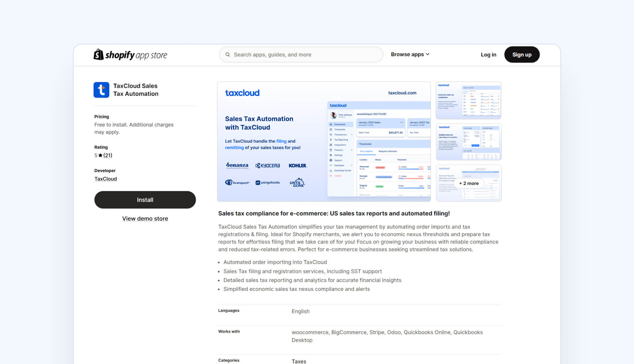This screenshot has width=634, height=364.
Task: Click the Simplified economic nexus bullet
Action: click(x=297, y=289)
